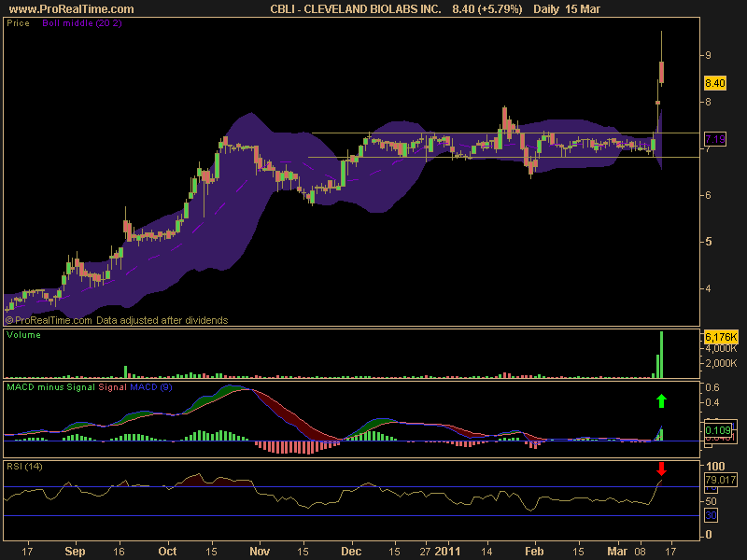Click the 8 price axis label
Image resolution: width=747 pixels, height=560 pixels.
[708, 102]
